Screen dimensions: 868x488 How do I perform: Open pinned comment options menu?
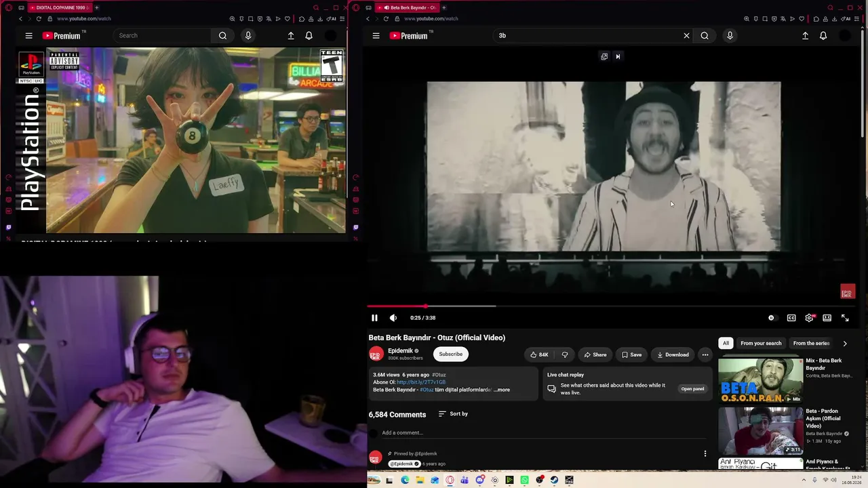pyautogui.click(x=705, y=453)
